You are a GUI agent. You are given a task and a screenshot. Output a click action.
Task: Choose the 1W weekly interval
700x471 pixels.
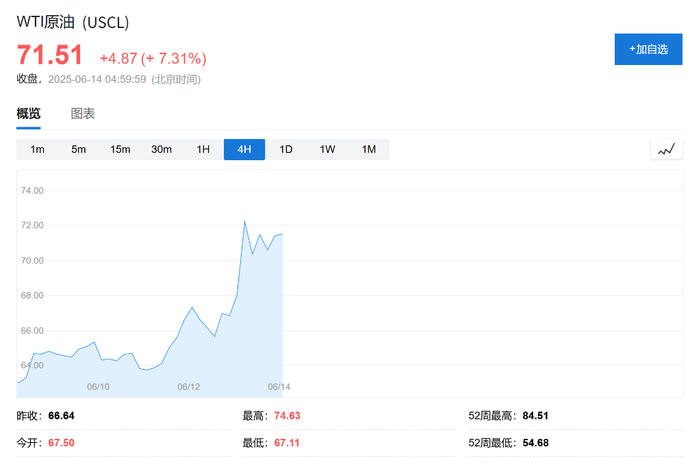coord(327,150)
